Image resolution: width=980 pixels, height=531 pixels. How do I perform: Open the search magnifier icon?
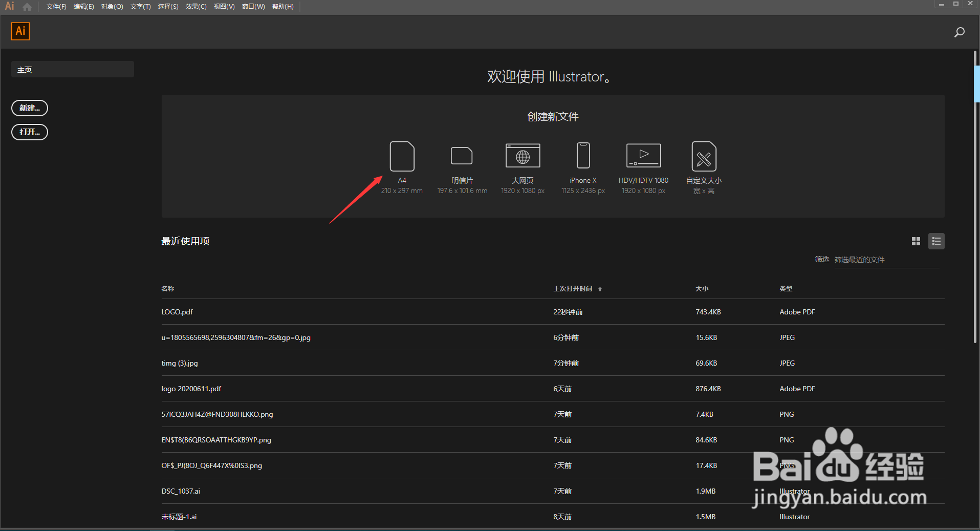[960, 32]
